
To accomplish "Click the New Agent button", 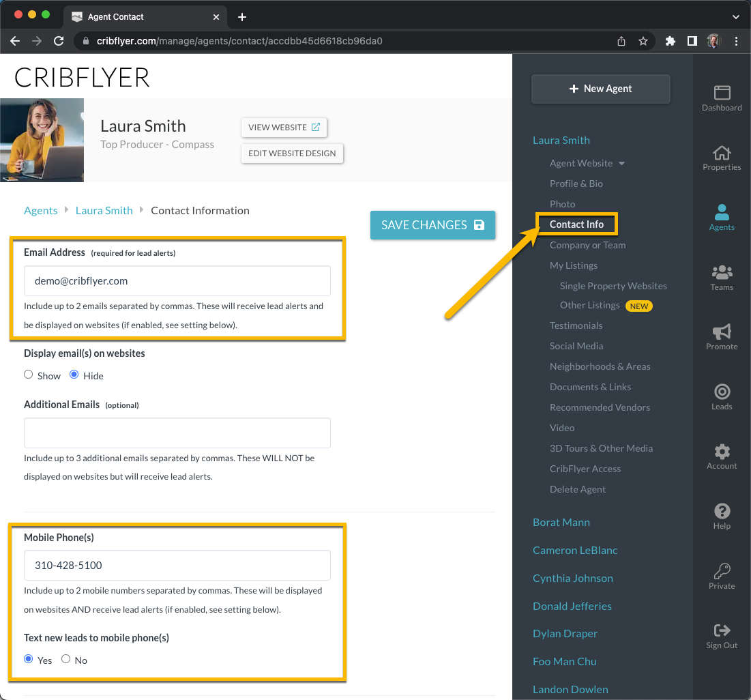I will [601, 89].
